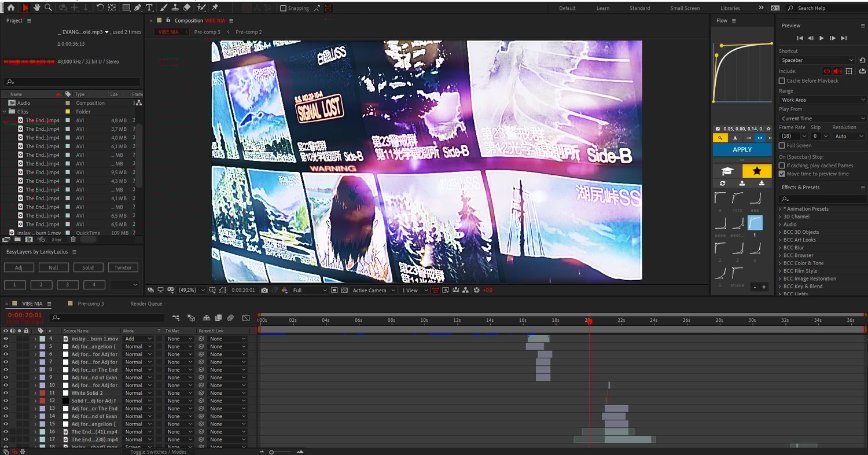Screen dimensions: 868x455
Task: Expand layer 12 Solid properties
Action: [x=35, y=401]
